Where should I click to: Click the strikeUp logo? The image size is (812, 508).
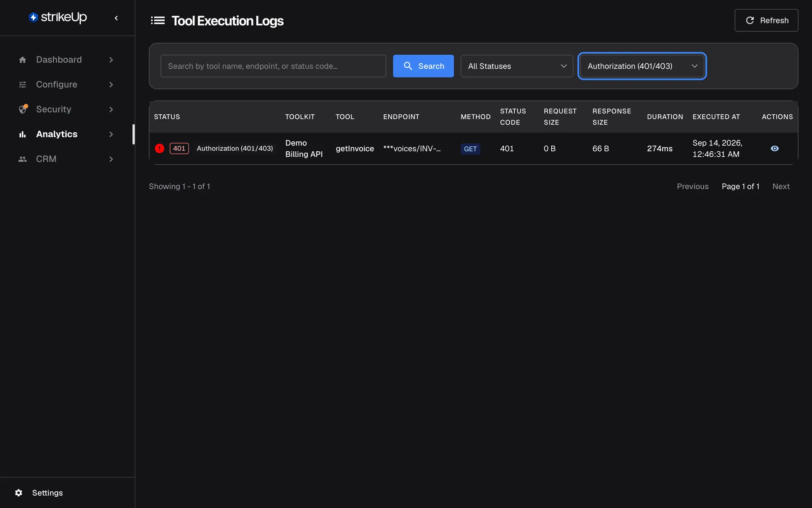tap(58, 17)
